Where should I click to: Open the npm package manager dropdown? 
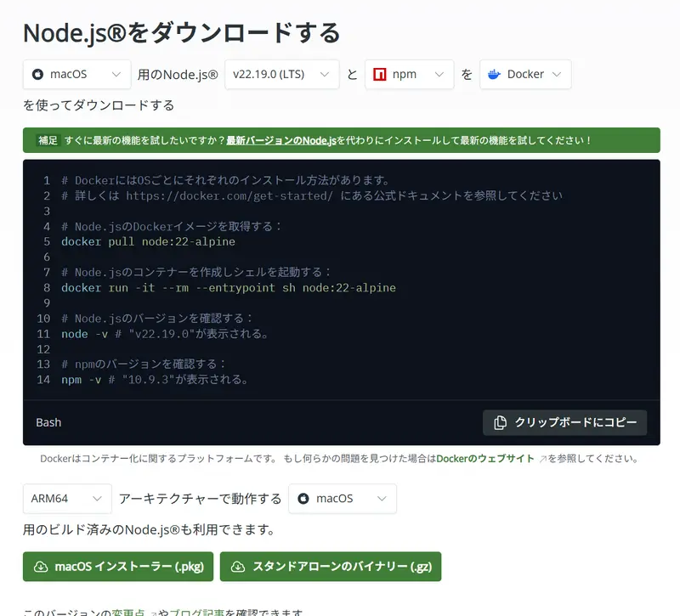tap(410, 75)
